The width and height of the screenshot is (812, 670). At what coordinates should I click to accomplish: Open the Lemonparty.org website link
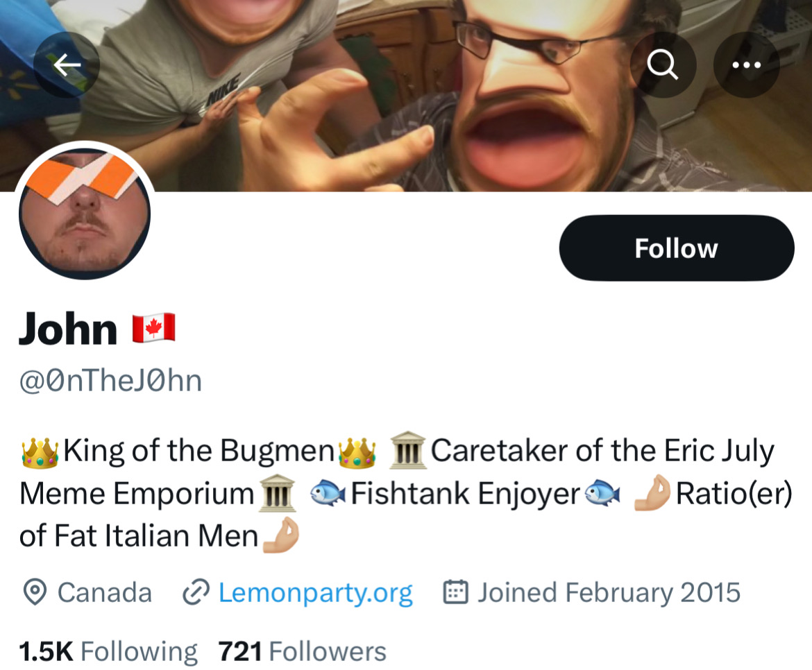click(x=315, y=593)
